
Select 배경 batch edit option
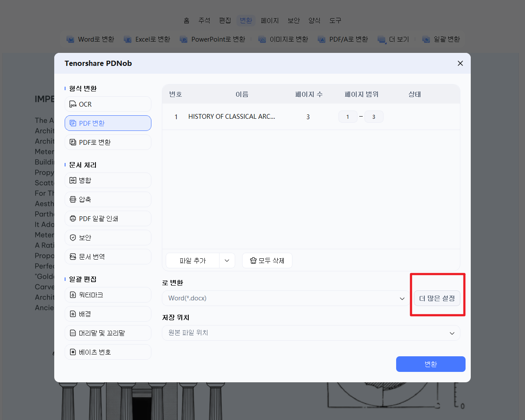(108, 314)
